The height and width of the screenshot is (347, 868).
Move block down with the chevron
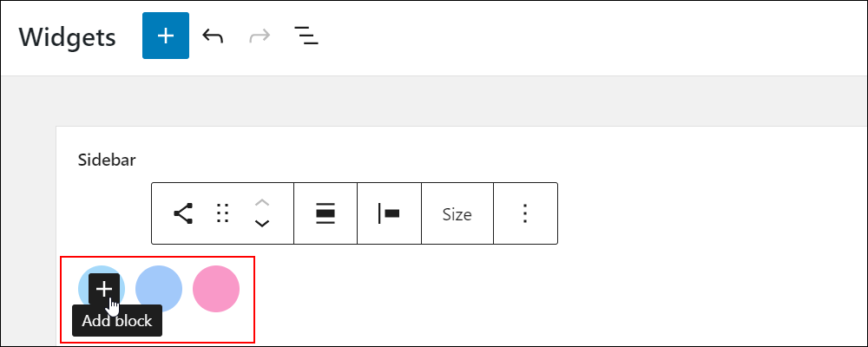pos(262,223)
